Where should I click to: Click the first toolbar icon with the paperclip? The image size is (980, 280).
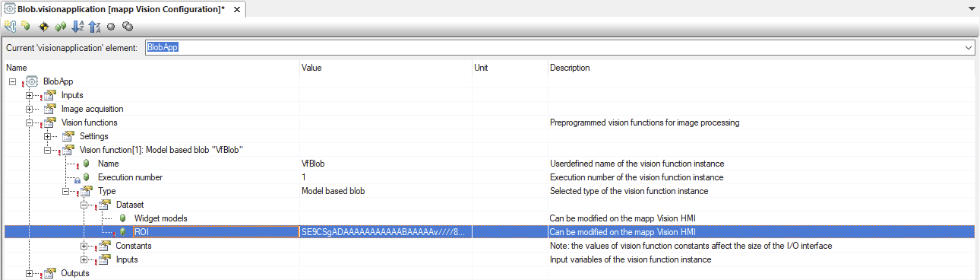pos(11,26)
